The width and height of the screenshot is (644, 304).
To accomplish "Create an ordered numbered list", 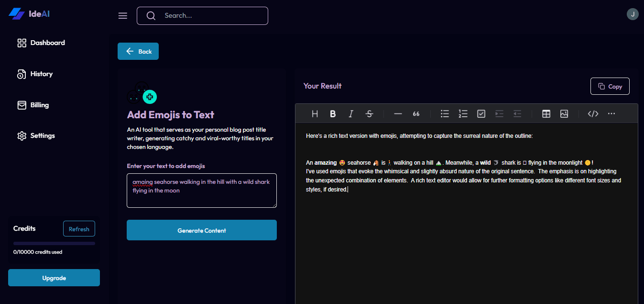I will point(463,113).
